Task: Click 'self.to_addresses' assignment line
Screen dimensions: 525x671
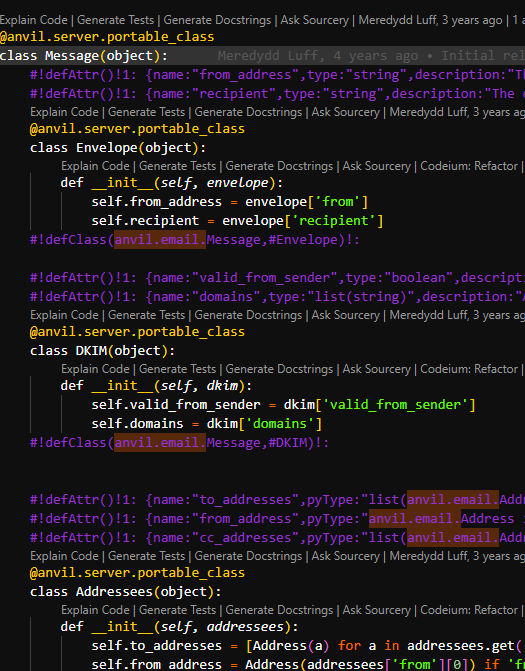Action: pyautogui.click(x=308, y=646)
